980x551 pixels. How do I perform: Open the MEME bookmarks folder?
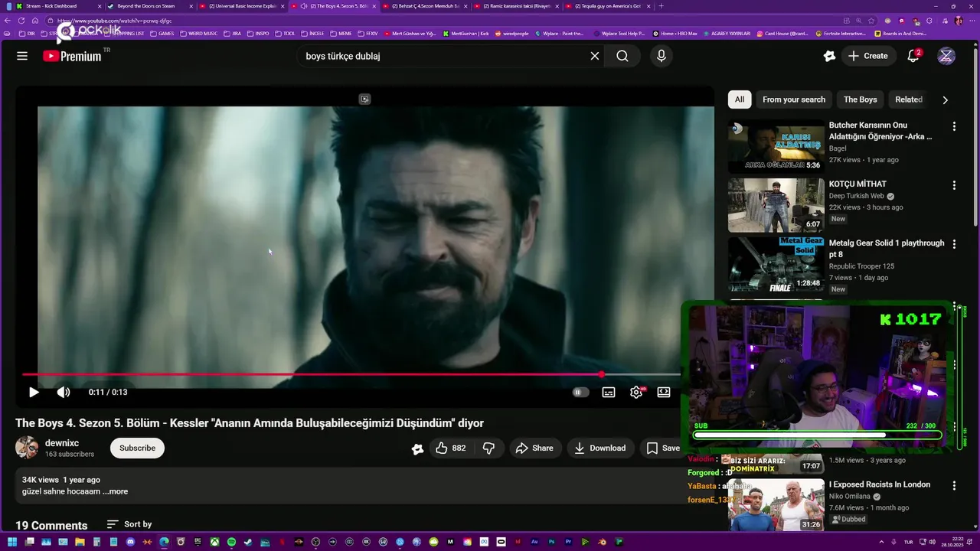[x=341, y=34]
